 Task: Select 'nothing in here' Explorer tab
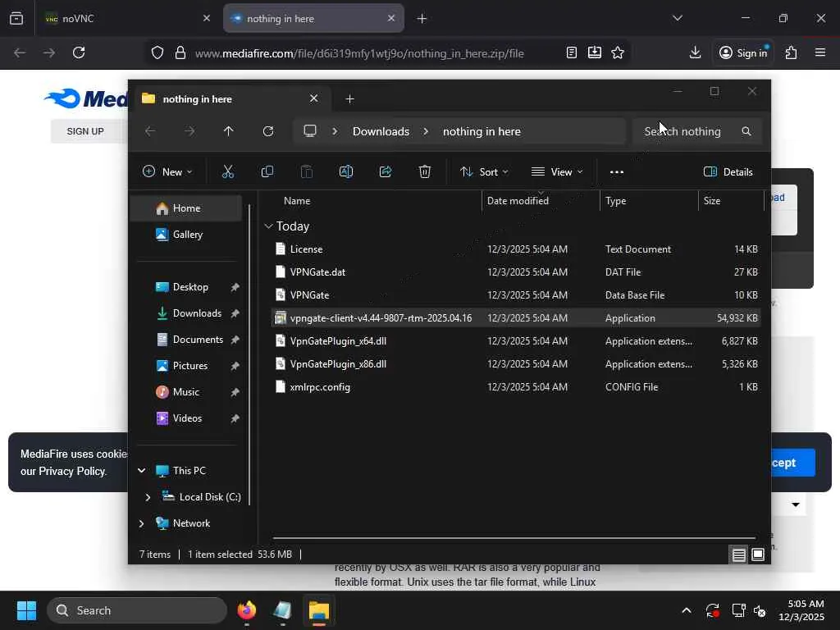[x=231, y=99]
